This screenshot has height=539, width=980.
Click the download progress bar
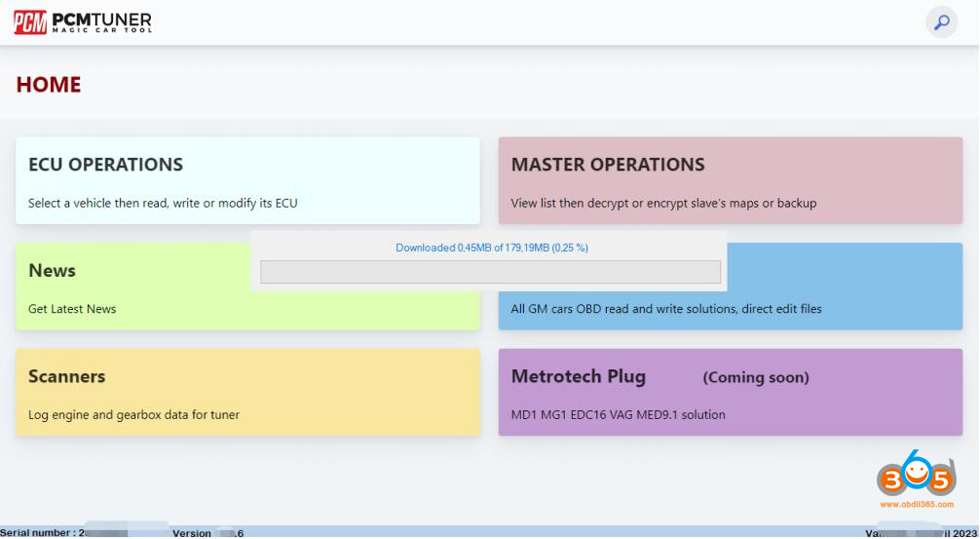click(490, 272)
